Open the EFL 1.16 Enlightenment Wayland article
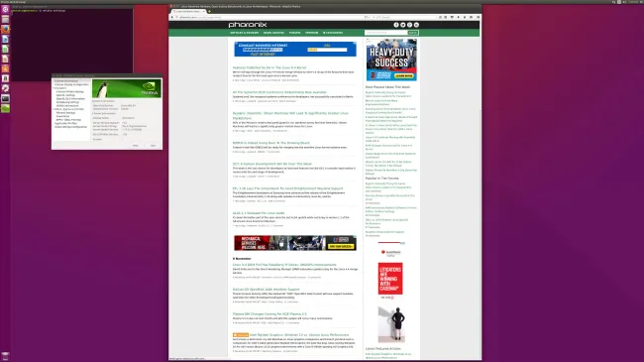Viewport: 644px width, 362px height. 287,188
